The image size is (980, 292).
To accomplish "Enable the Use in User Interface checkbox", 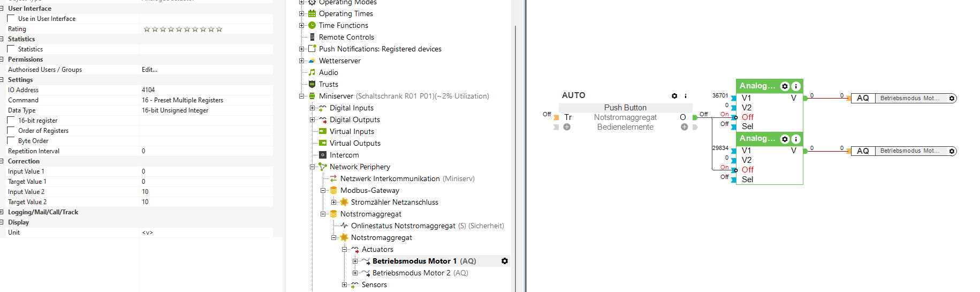I will pos(11,19).
